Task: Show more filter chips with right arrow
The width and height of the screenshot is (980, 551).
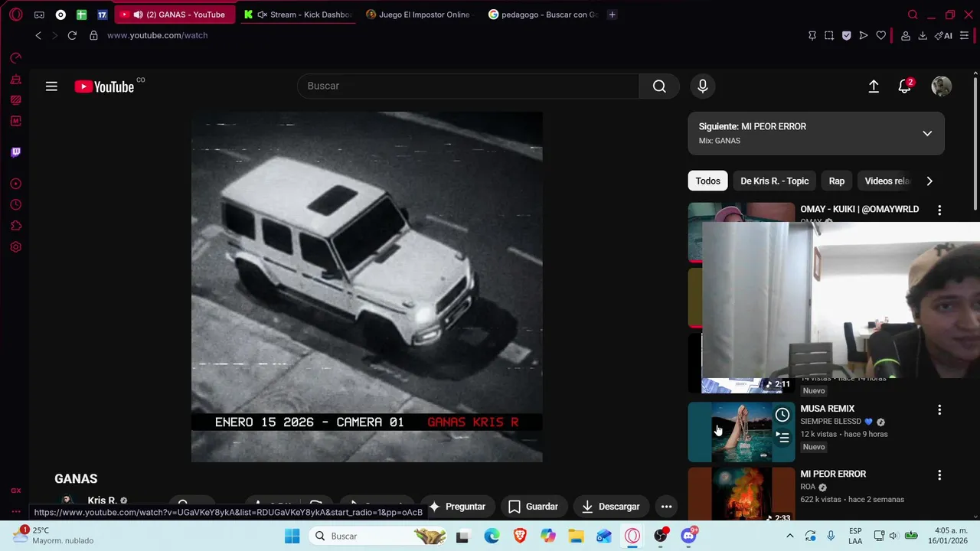Action: click(929, 181)
